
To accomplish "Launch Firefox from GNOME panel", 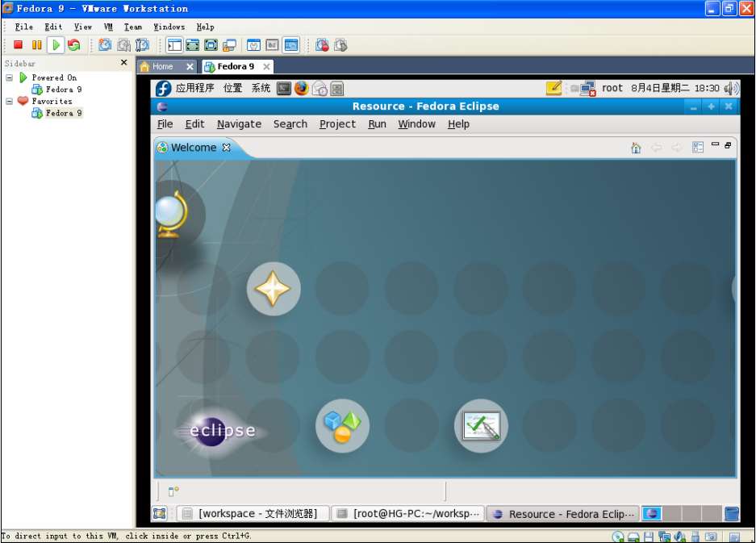I will tap(302, 88).
